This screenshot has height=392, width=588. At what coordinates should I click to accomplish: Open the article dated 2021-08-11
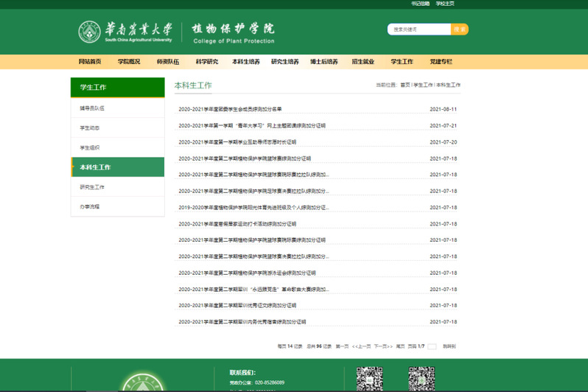[x=230, y=109]
